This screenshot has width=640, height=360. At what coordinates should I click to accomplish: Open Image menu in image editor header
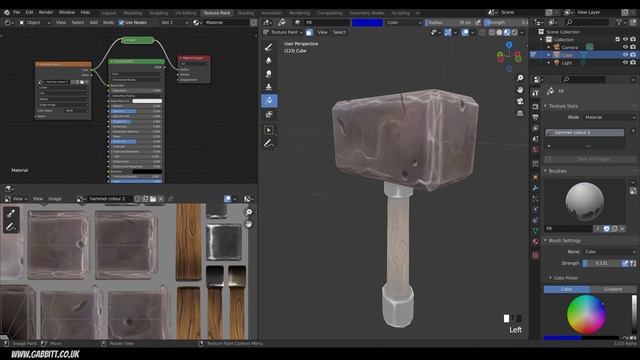[55, 199]
